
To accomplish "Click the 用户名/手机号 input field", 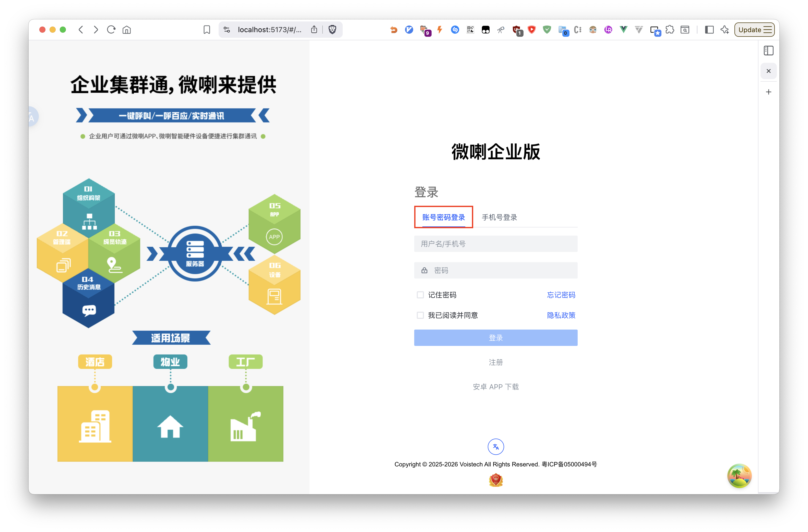I will click(x=496, y=244).
